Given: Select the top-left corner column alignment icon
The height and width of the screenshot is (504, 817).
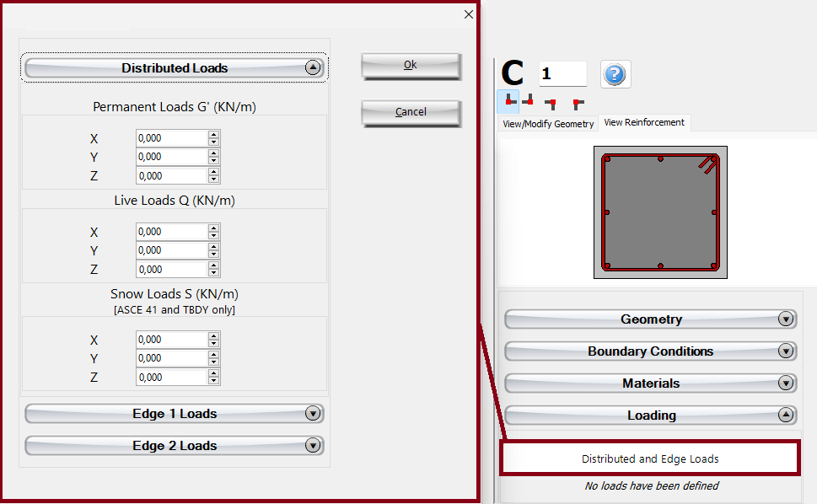Looking at the screenshot, I should tap(578, 103).
